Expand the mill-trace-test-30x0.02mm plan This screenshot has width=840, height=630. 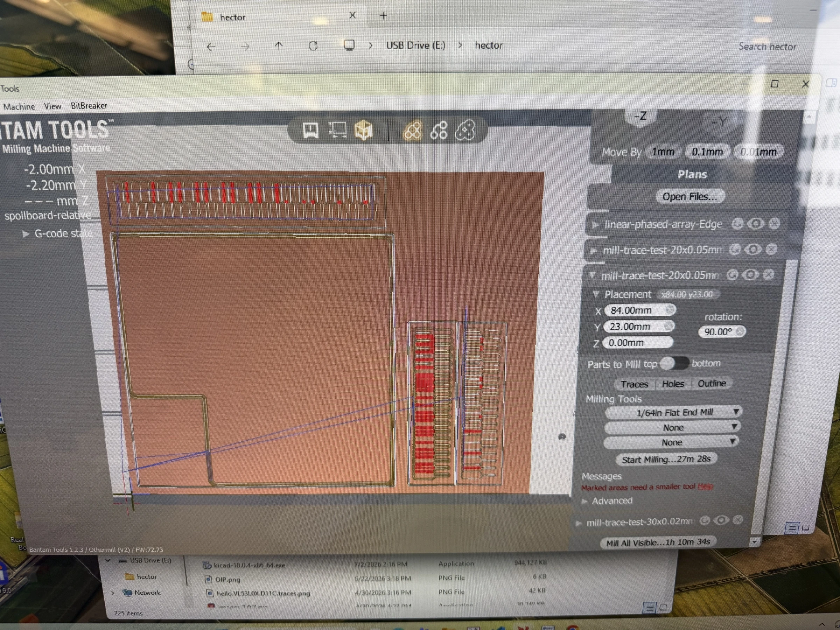coord(579,523)
